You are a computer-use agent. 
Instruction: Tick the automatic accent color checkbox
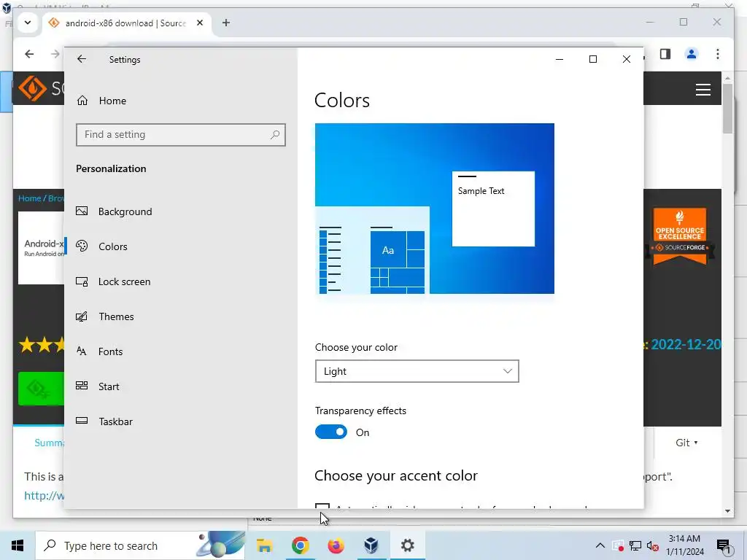(322, 506)
